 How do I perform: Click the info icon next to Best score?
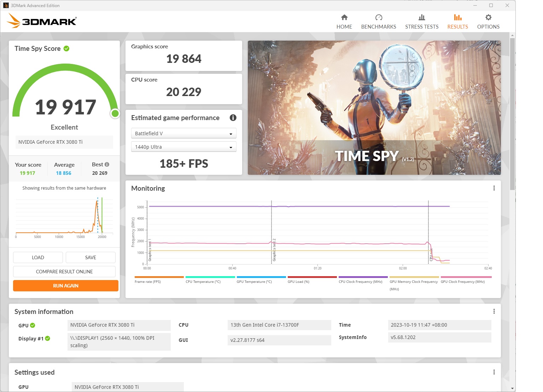tap(107, 164)
